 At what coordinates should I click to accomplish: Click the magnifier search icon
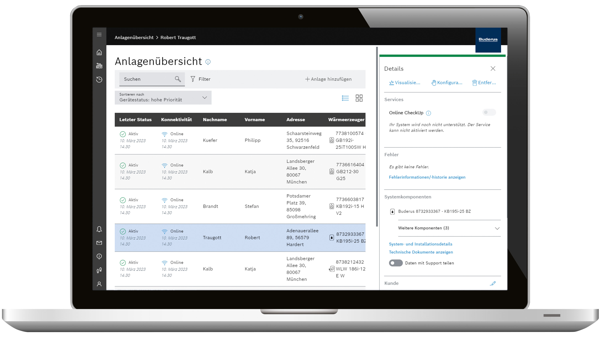click(x=178, y=79)
